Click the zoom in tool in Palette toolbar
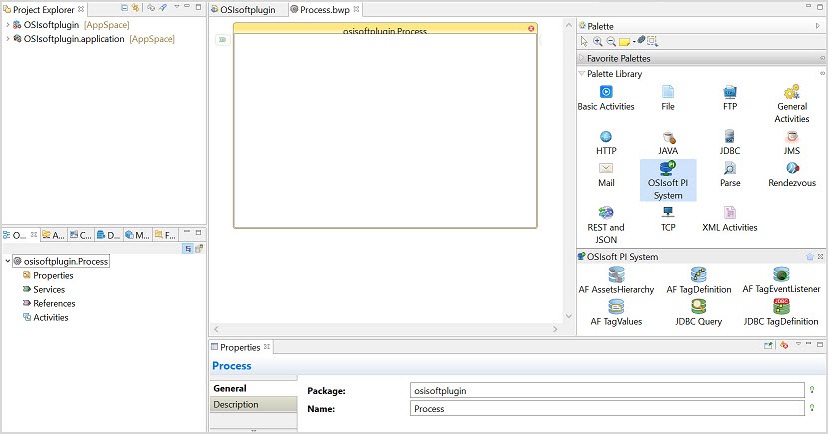832x437 pixels. point(597,41)
